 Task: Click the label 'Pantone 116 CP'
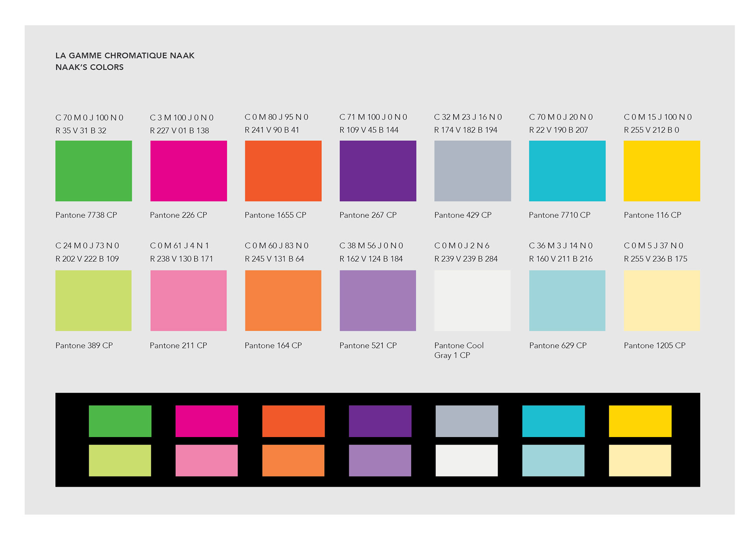pyautogui.click(x=652, y=215)
